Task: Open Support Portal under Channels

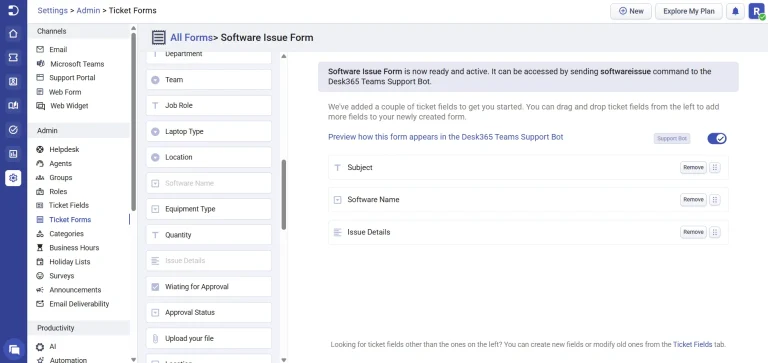Action: pos(72,77)
